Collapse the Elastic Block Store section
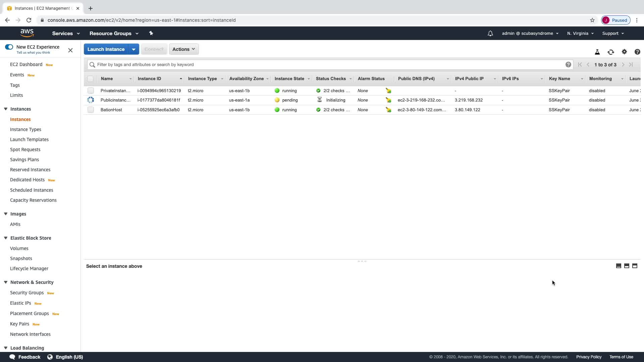Screen dimensions: 644x362 coord(6,238)
